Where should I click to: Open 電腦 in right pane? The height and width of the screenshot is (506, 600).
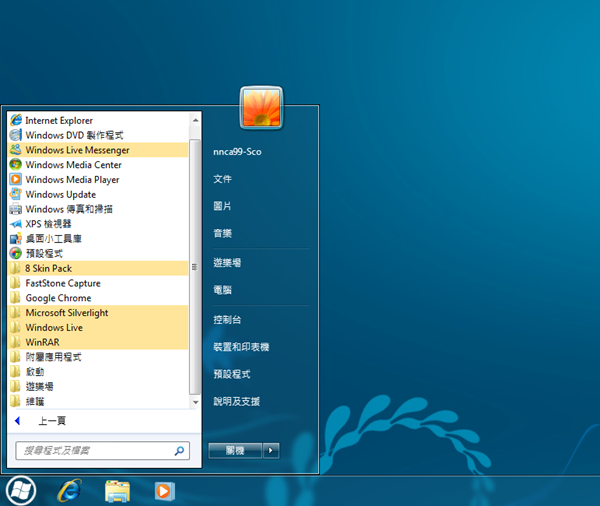point(222,290)
